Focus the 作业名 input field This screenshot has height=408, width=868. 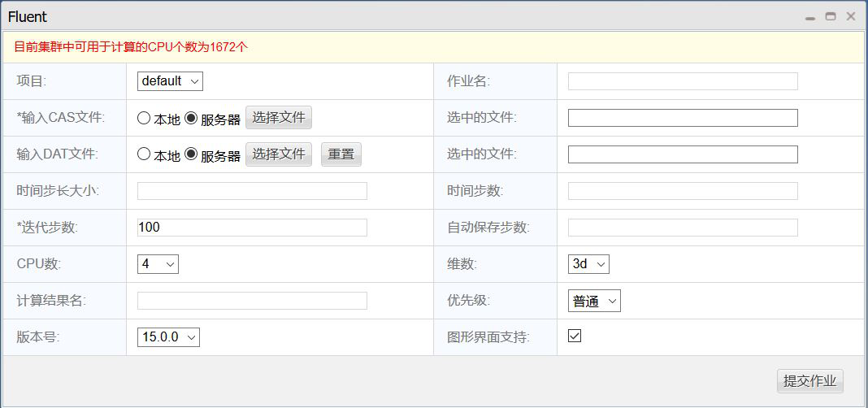[683, 81]
